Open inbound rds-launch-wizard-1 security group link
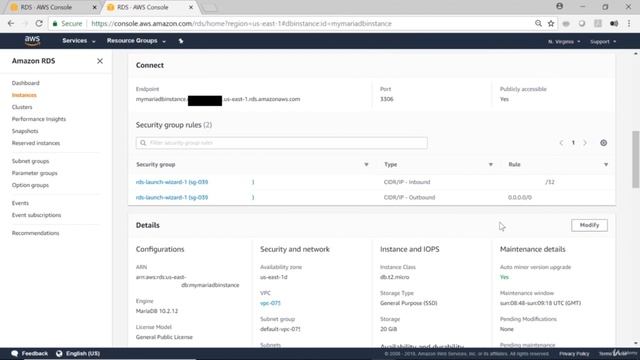The width and height of the screenshot is (640, 360). tap(172, 182)
